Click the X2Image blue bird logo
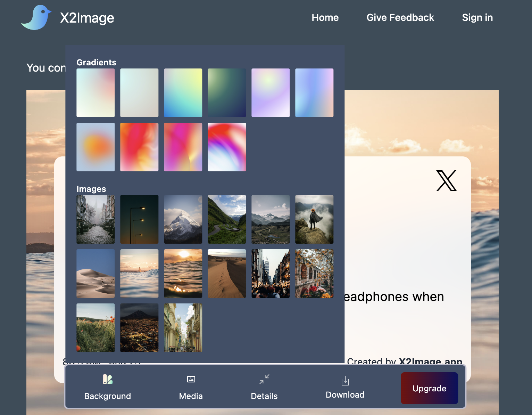Viewport: 532px width, 415px height. (36, 17)
